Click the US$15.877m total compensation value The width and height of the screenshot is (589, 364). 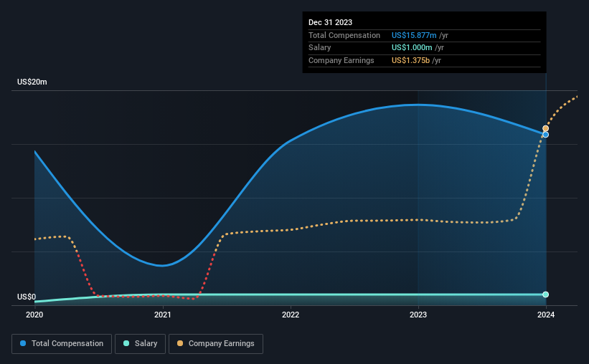coord(414,35)
